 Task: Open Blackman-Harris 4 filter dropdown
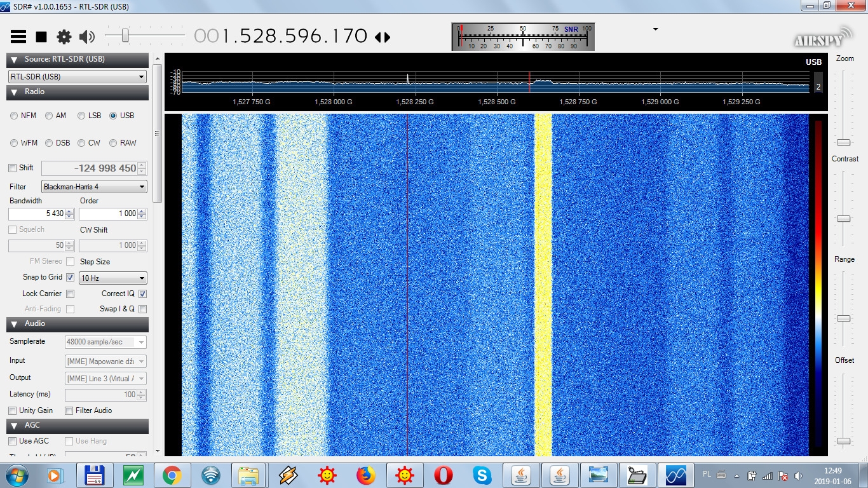[x=94, y=187]
